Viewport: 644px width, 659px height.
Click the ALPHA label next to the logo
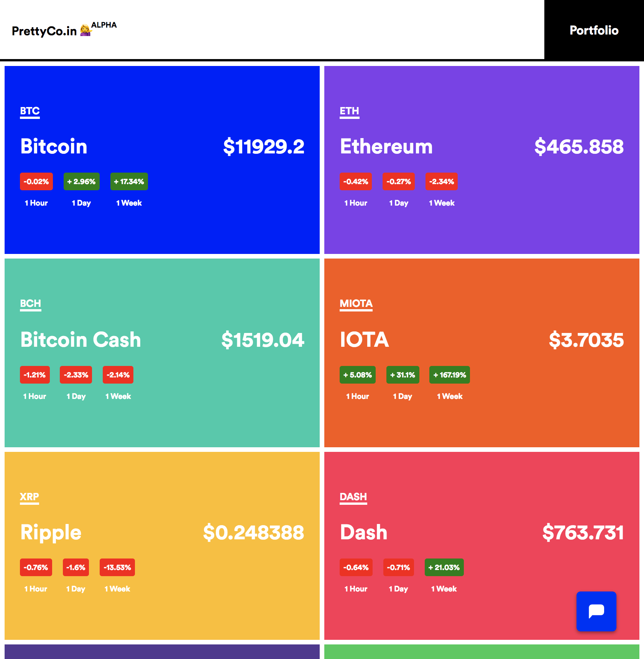coord(104,25)
